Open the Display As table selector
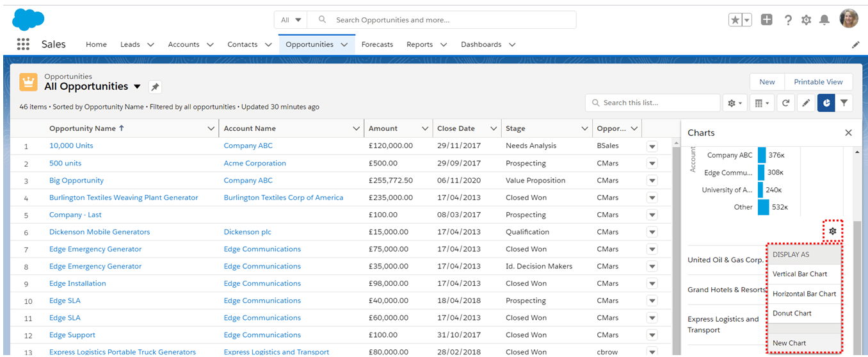The width and height of the screenshot is (868, 357). 761,103
